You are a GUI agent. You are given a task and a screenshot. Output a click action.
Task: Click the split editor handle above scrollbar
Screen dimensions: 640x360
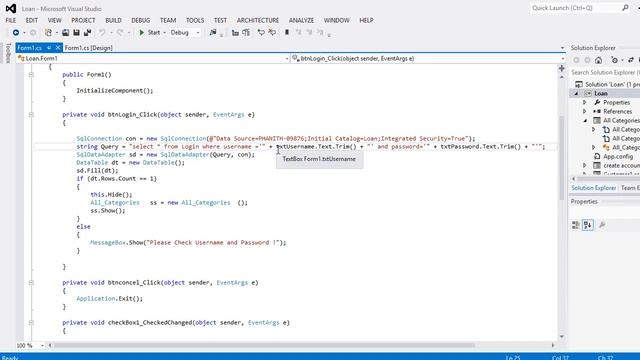pyautogui.click(x=562, y=69)
